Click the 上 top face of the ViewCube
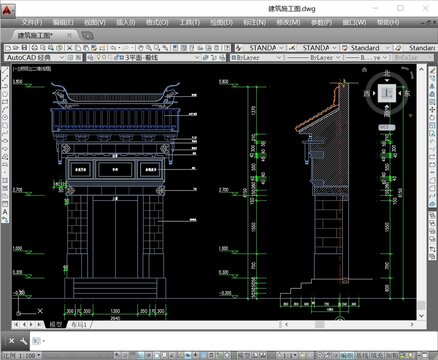438x360 pixels. point(387,93)
